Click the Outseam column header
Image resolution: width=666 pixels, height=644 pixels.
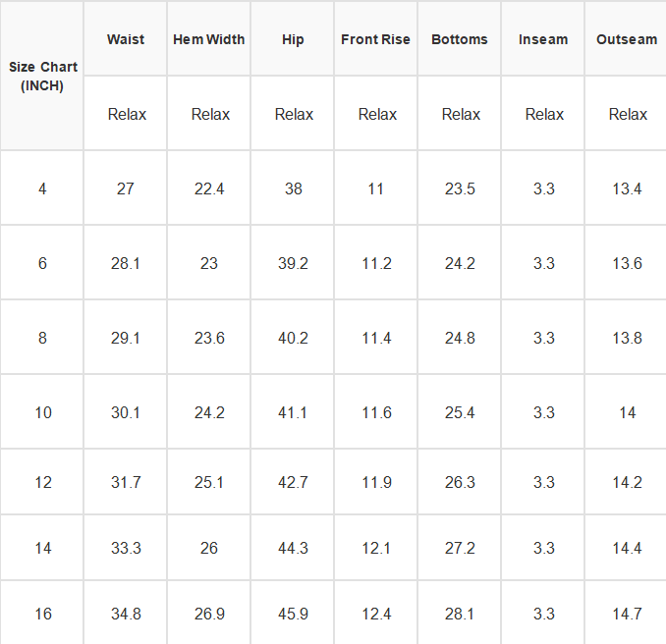coord(627,39)
